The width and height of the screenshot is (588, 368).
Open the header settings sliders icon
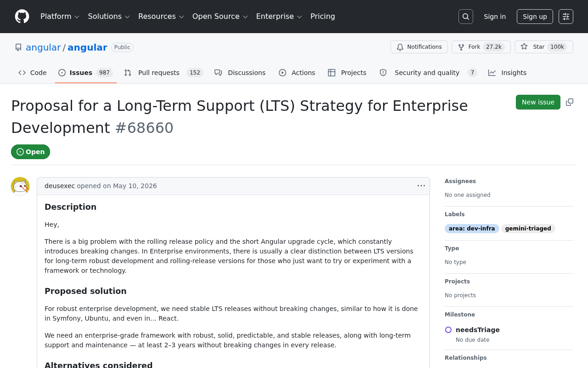click(x=566, y=17)
